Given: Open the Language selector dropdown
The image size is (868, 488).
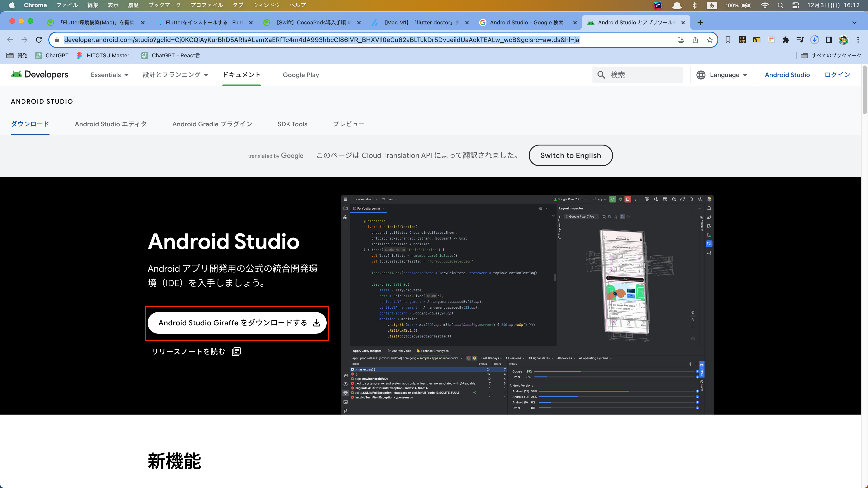Looking at the screenshot, I should point(722,75).
